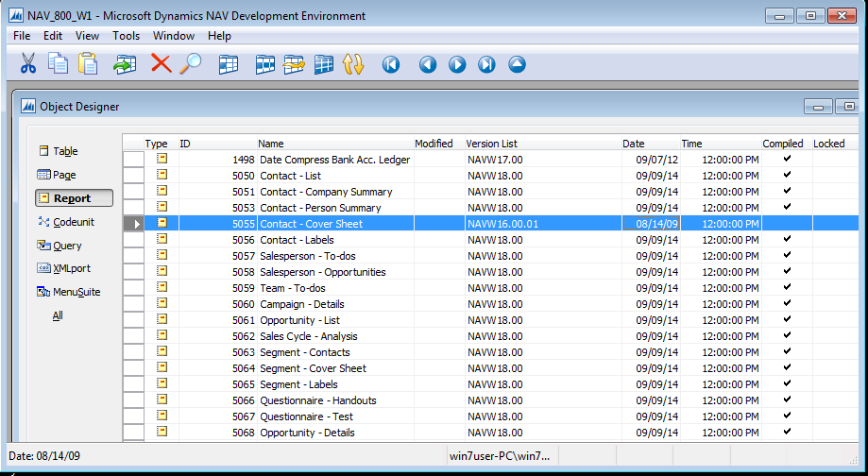Click the Sort arrows toolbar icon

click(x=353, y=64)
